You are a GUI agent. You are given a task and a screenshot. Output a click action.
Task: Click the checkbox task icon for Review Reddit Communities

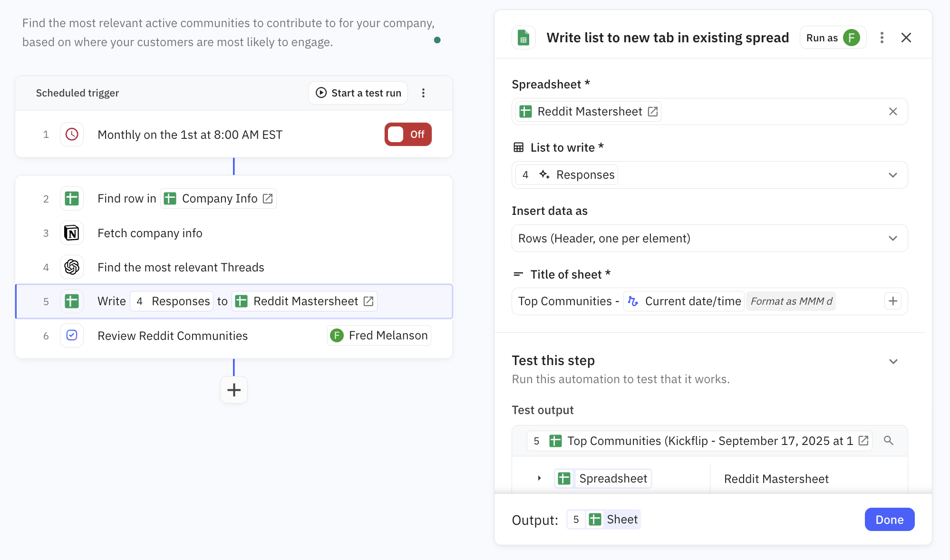click(x=72, y=336)
